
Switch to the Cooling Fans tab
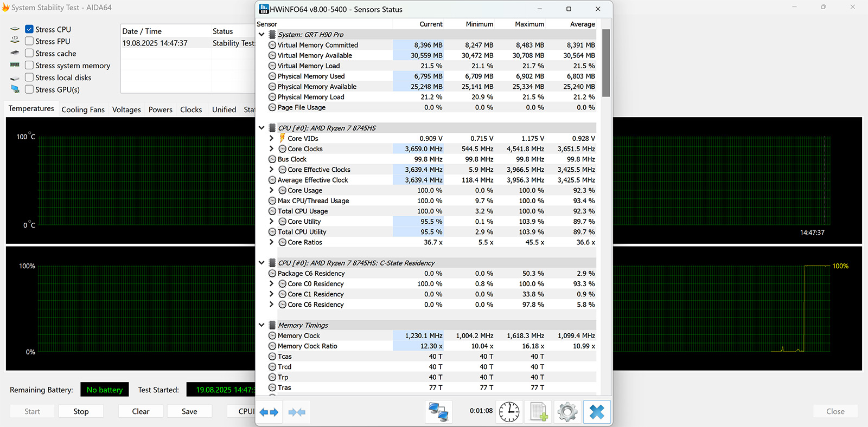[x=83, y=109]
